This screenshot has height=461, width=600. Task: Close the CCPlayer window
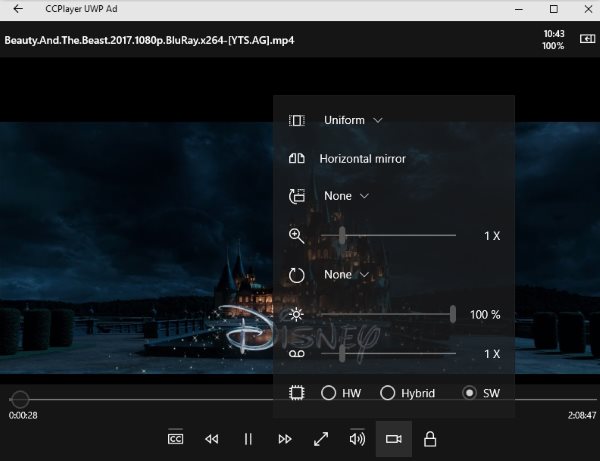click(589, 9)
